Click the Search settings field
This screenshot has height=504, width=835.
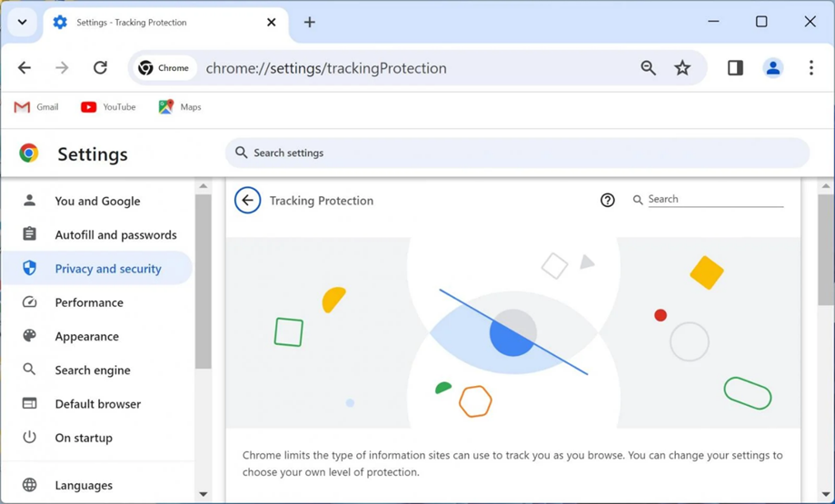point(518,153)
